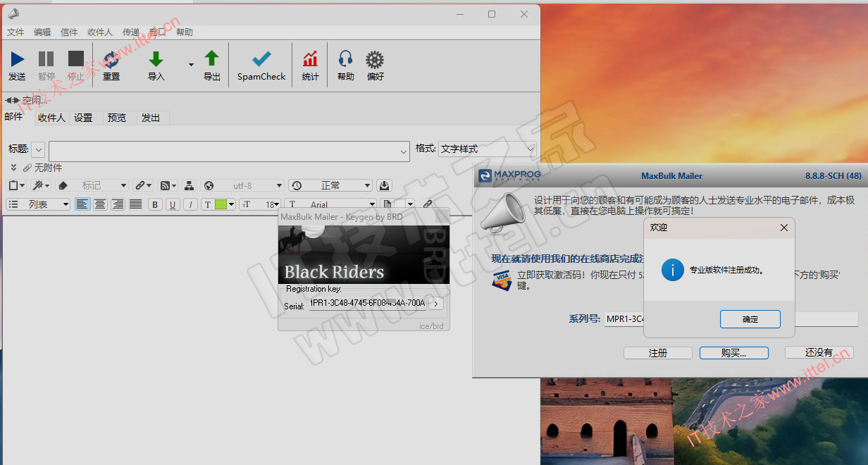Screen dimensions: 868x465
Task: Open the 导入 dropdown arrow
Action: (191, 65)
